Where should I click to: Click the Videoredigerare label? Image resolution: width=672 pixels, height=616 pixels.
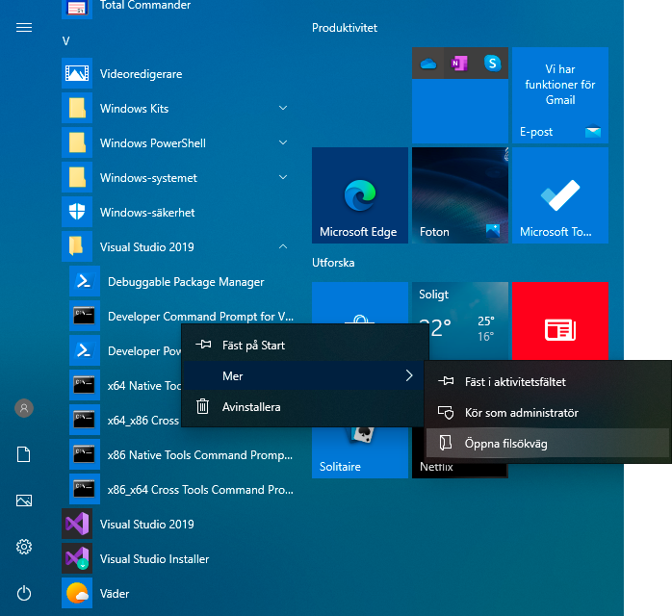[x=141, y=74]
